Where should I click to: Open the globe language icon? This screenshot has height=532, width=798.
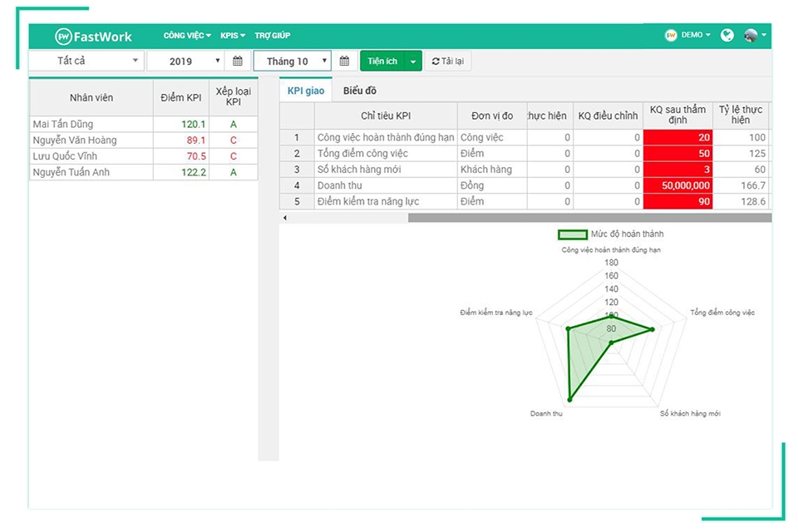727,35
